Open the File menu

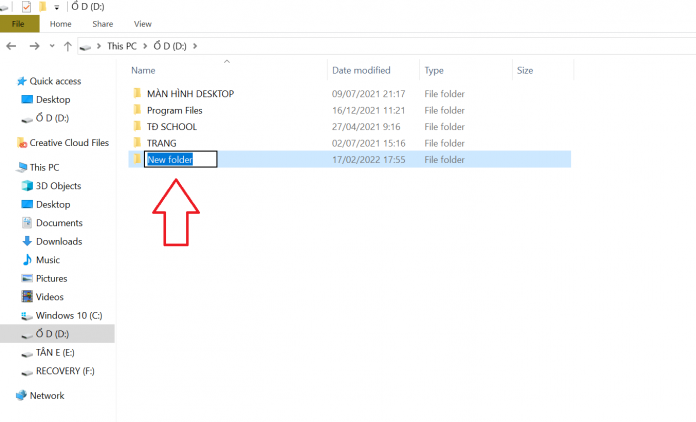19,23
